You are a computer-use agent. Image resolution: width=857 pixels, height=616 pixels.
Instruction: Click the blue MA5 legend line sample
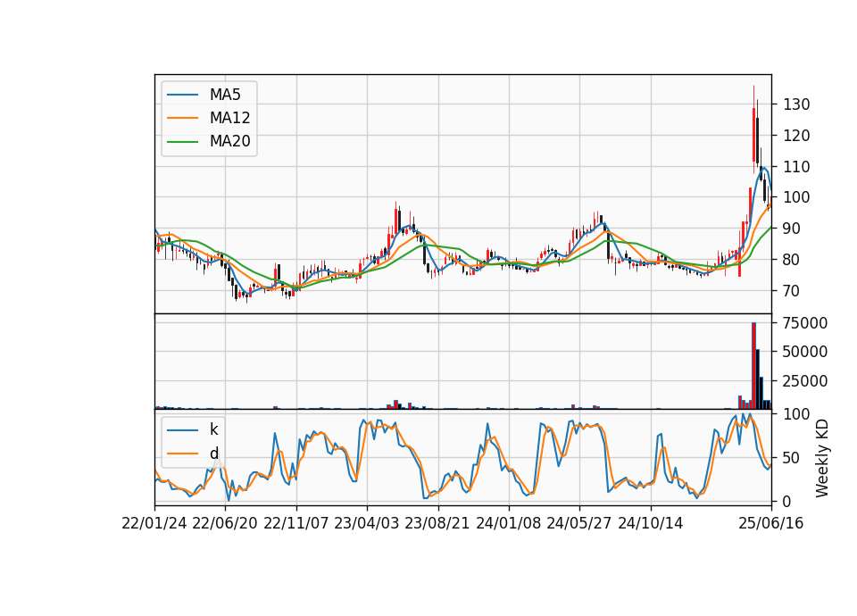(182, 96)
